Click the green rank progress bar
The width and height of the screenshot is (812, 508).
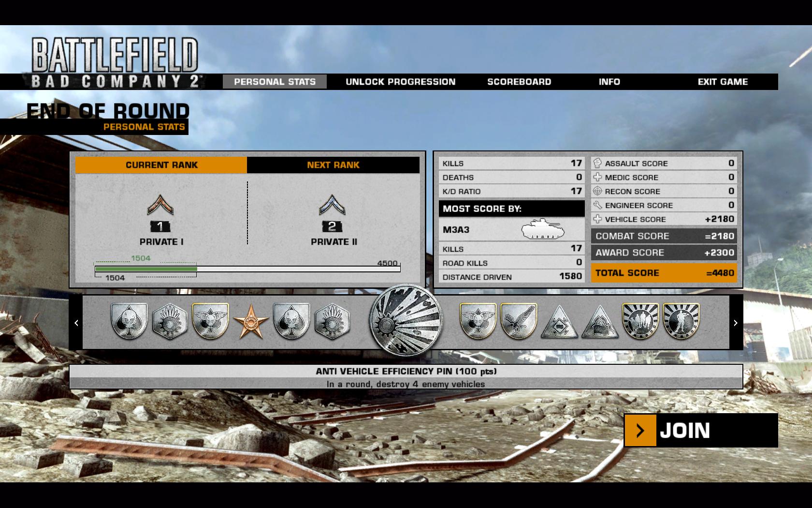[146, 269]
